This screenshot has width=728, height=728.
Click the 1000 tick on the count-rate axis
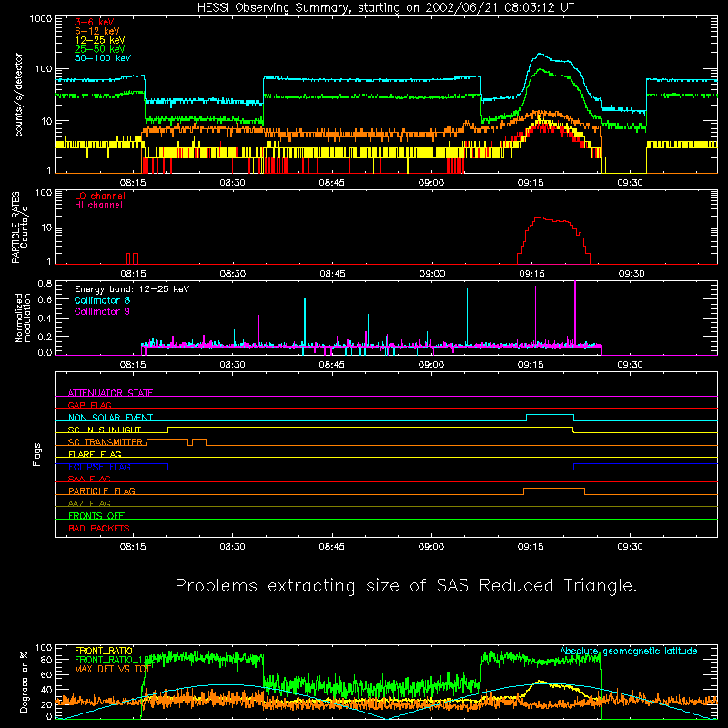click(x=40, y=19)
